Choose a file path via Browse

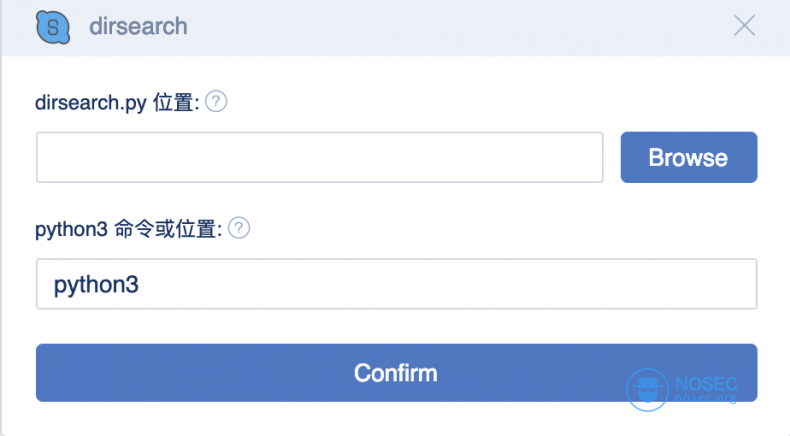[x=689, y=157]
